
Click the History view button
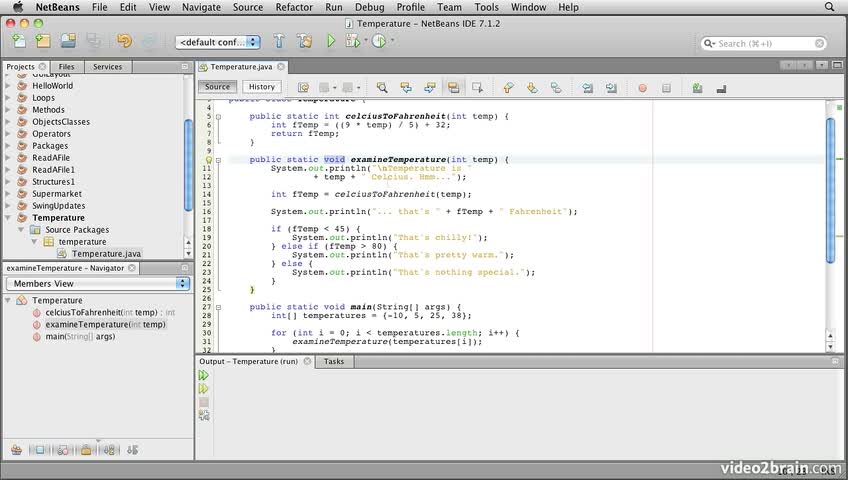click(262, 87)
